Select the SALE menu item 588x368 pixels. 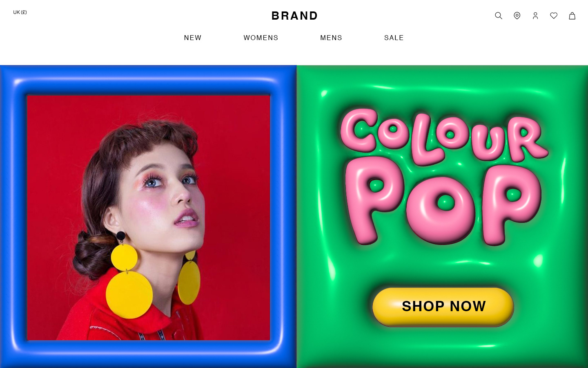[394, 38]
